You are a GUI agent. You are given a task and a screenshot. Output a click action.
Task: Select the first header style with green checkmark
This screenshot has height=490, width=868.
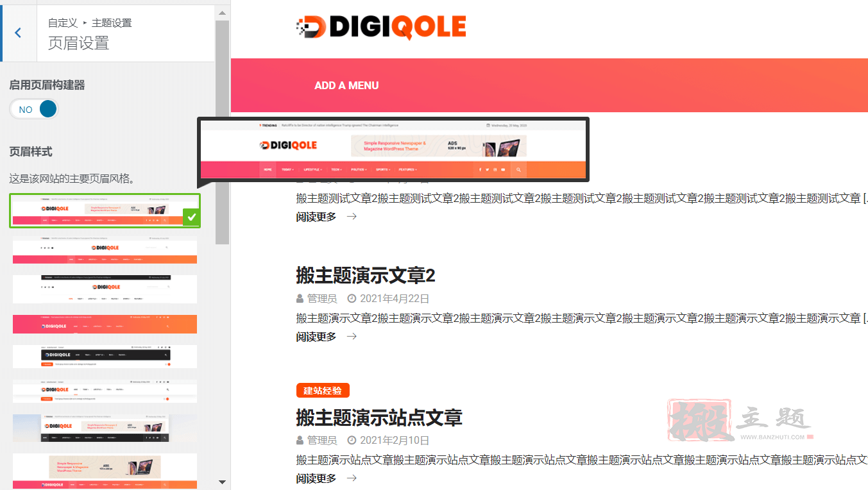click(105, 210)
